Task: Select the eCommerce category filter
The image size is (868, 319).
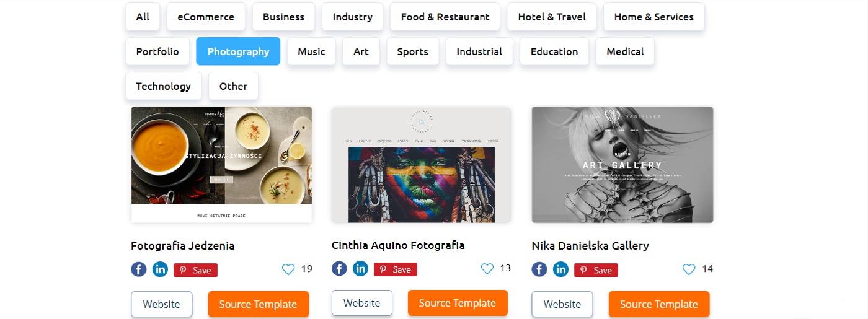Action: tap(206, 17)
